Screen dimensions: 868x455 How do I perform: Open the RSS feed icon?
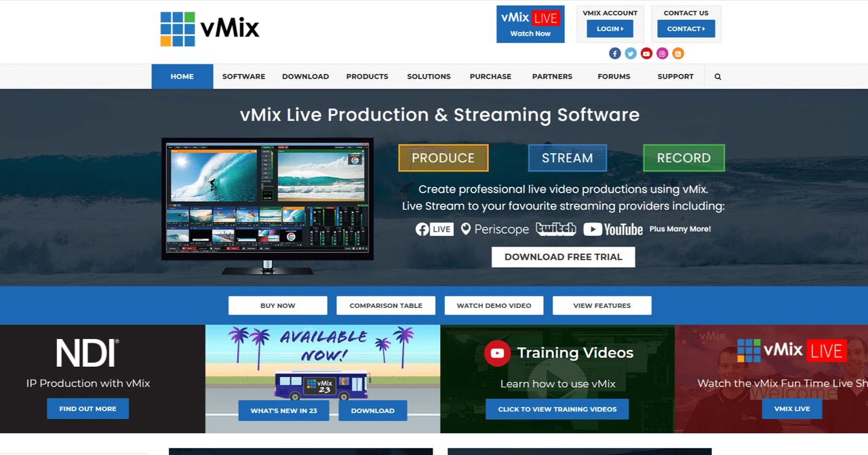click(677, 53)
